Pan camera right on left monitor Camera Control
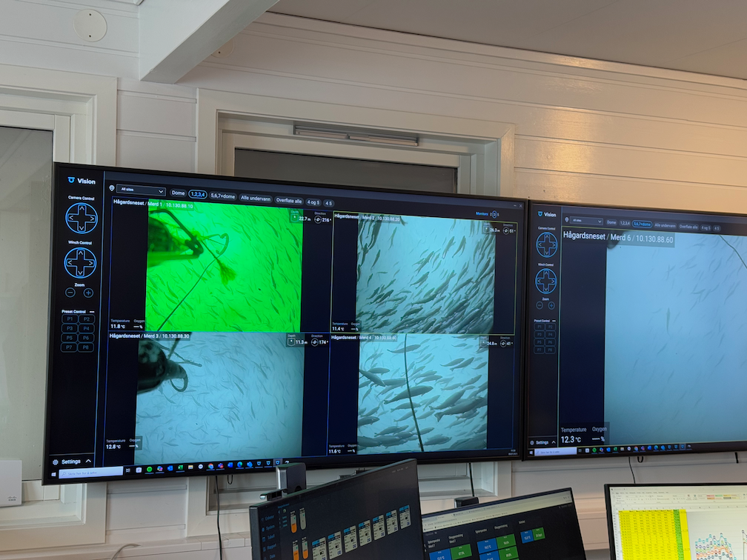Screen dimensions: 747x560 coord(92,219)
